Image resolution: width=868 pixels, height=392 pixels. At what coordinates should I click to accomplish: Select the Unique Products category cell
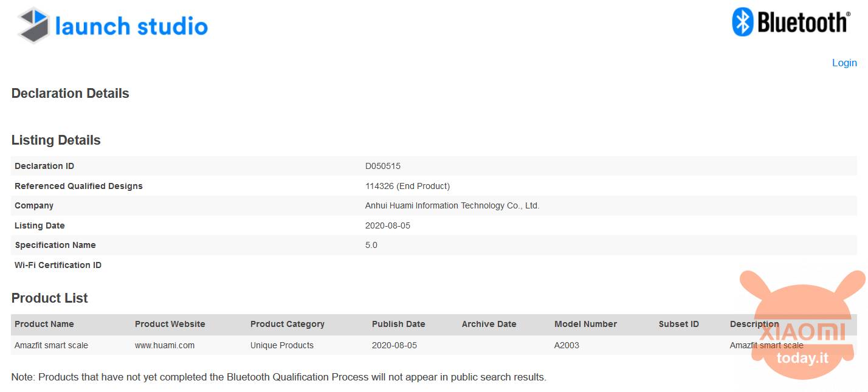[282, 345]
